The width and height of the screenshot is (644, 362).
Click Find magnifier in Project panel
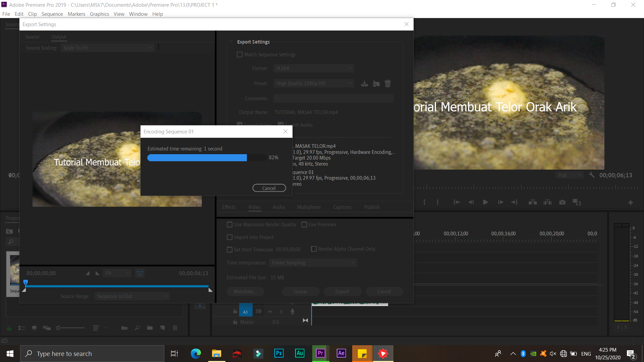[x=137, y=328]
